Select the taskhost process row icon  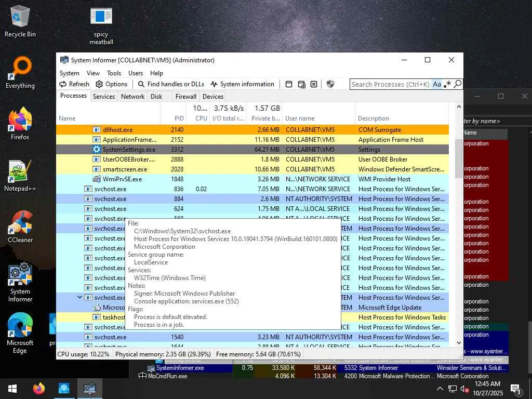[97, 317]
